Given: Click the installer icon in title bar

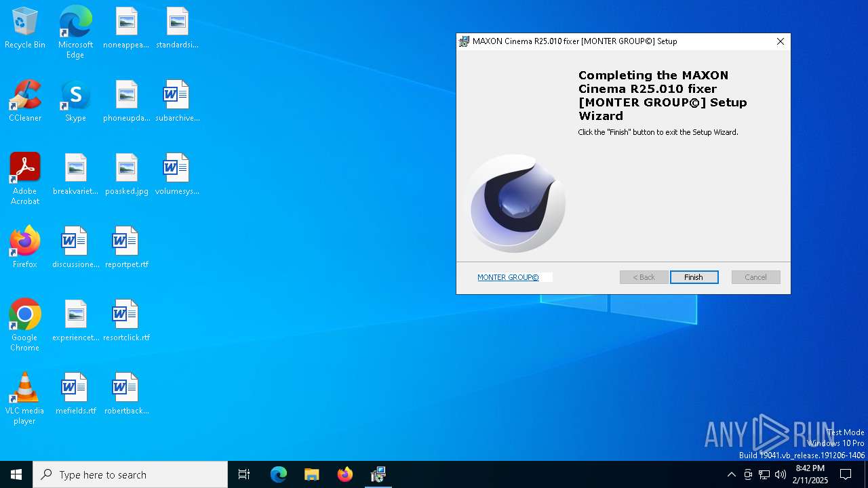Looking at the screenshot, I should 464,41.
